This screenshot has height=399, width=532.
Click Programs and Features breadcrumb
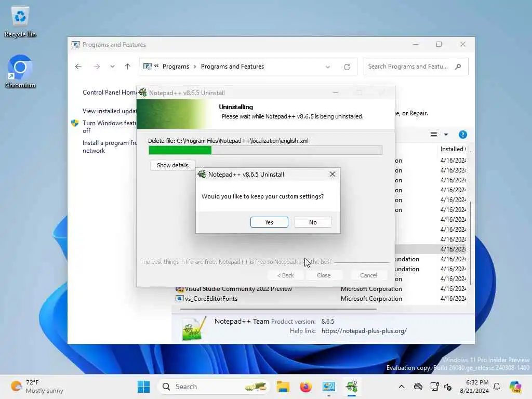(232, 66)
